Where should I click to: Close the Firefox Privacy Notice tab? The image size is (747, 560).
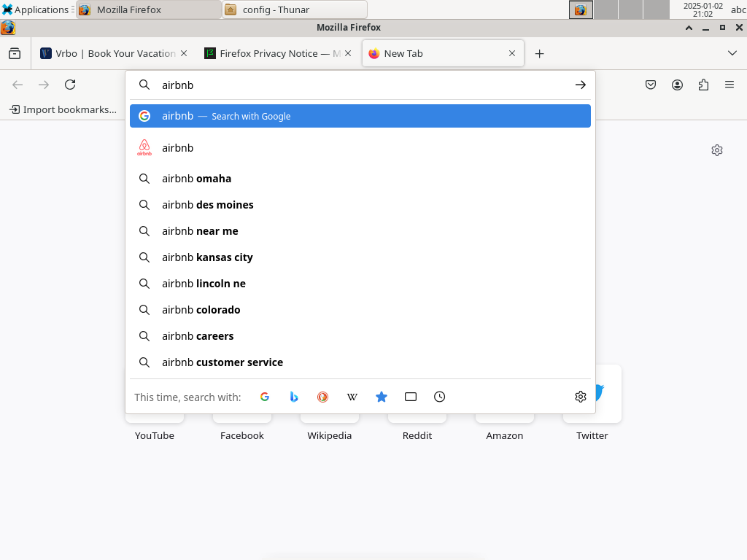[348, 53]
